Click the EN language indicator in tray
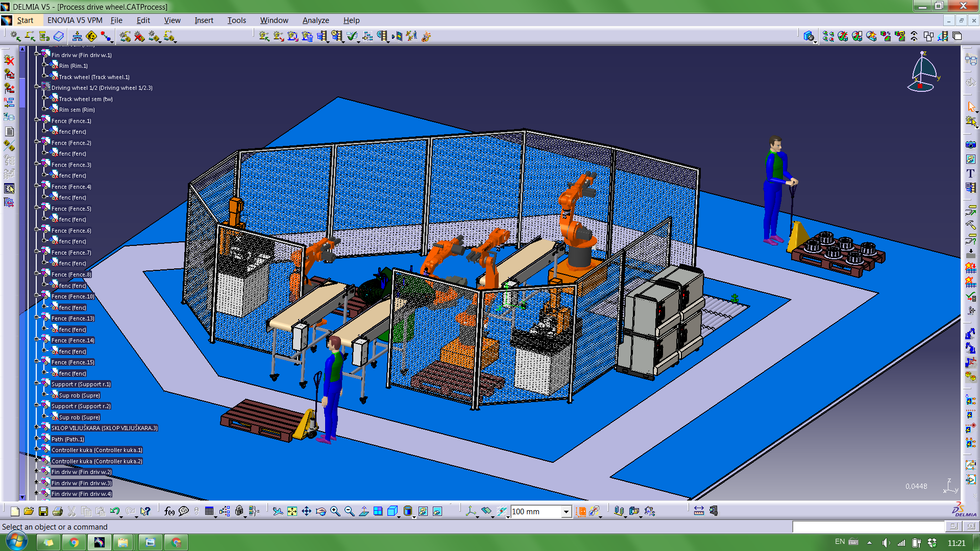 [840, 542]
